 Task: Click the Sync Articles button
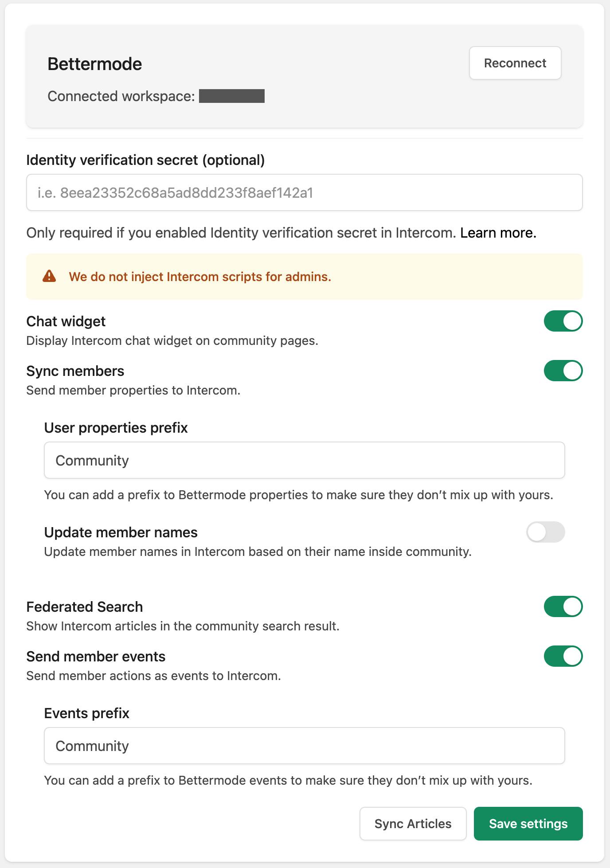pyautogui.click(x=413, y=824)
